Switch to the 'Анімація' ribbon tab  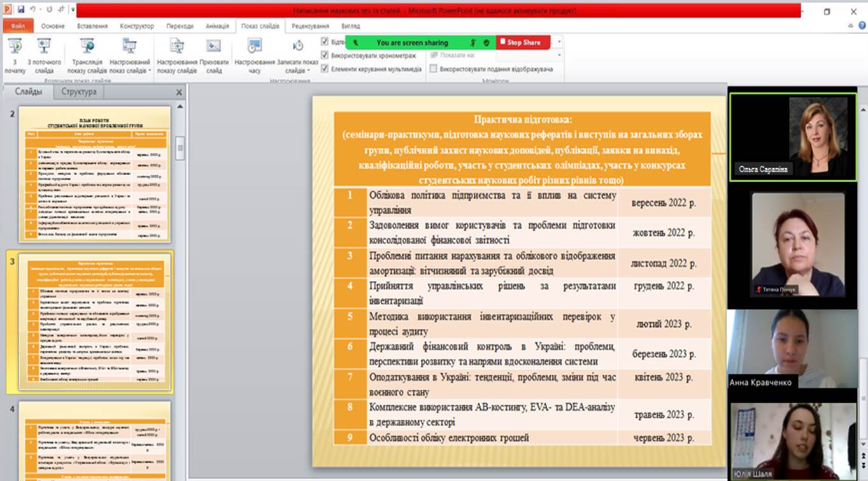tap(217, 26)
